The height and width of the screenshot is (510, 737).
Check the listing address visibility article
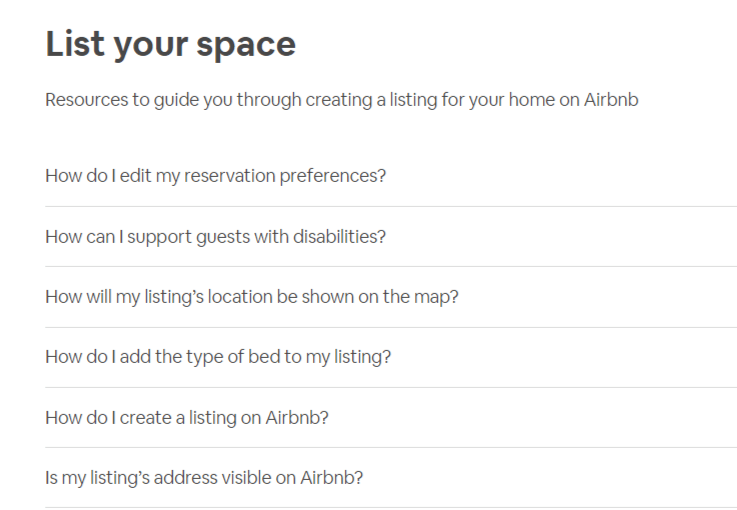[x=204, y=477]
